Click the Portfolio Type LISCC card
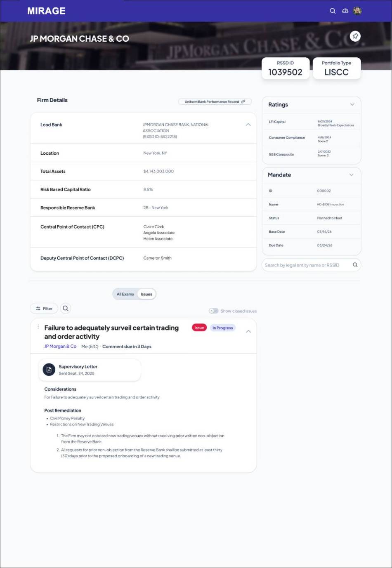The image size is (392, 568). tap(337, 68)
